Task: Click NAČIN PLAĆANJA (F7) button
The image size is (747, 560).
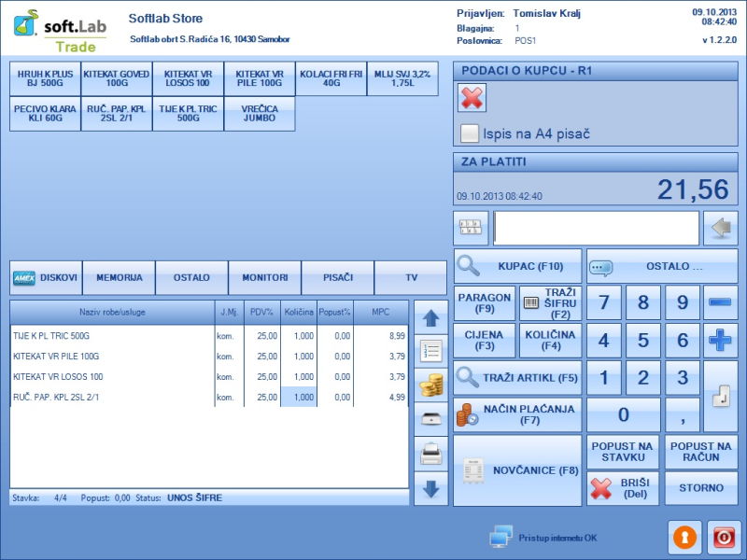Action: 517,414
